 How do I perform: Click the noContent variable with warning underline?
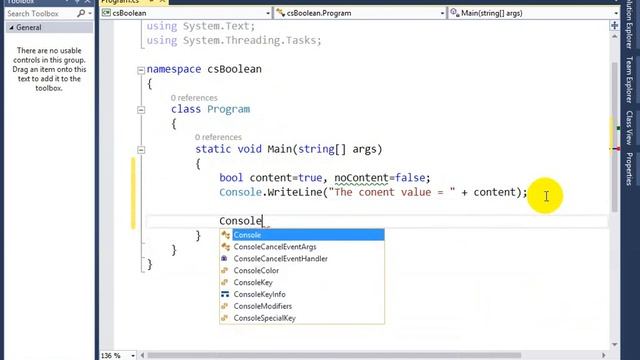[x=361, y=178]
